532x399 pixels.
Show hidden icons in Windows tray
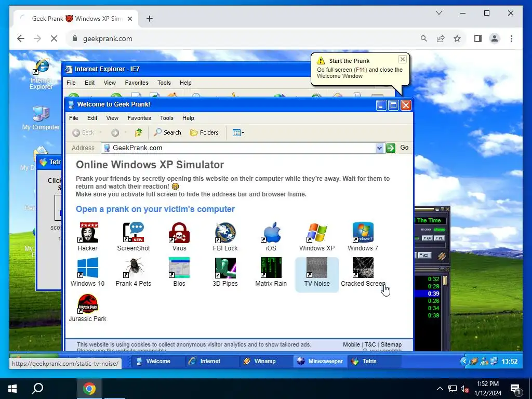(440, 389)
